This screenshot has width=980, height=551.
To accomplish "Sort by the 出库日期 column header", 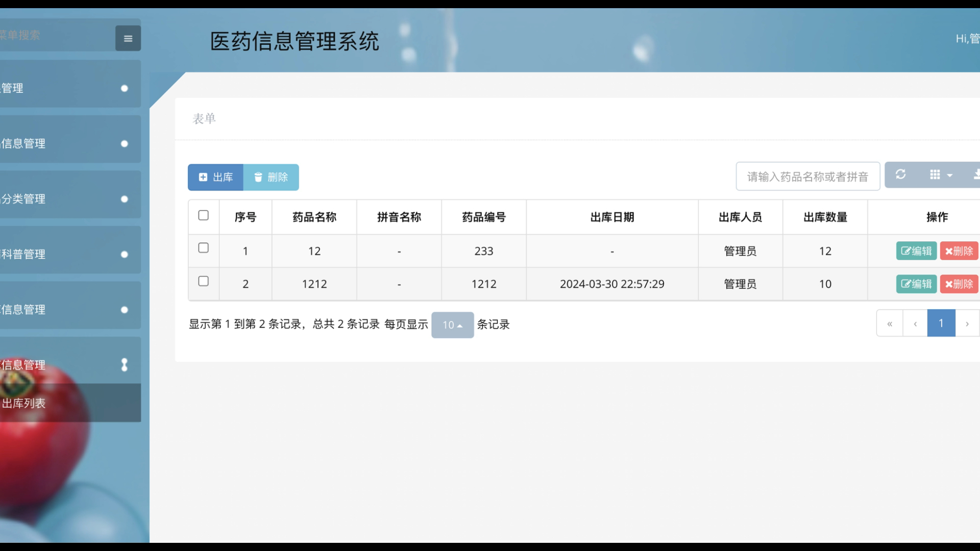I will point(612,217).
